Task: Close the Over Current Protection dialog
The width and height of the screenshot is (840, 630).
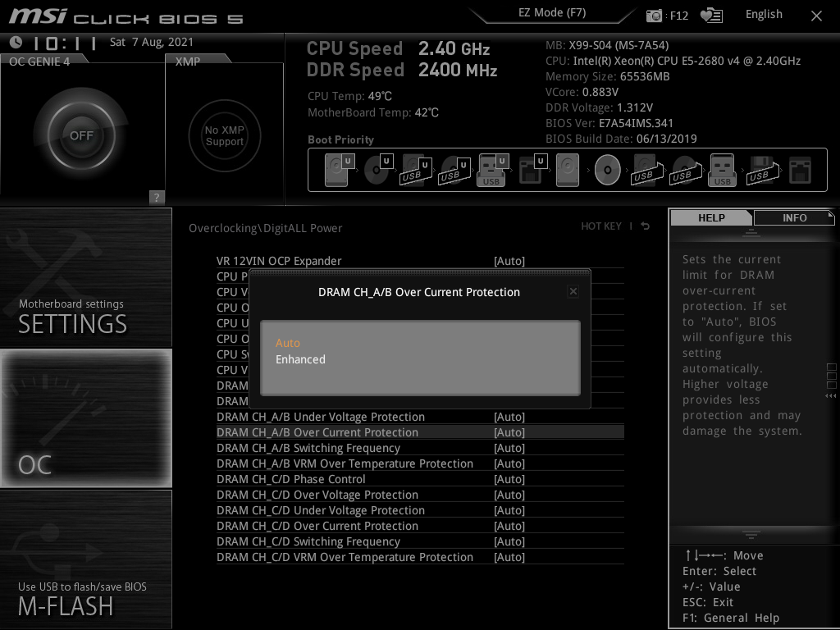Action: point(573,291)
